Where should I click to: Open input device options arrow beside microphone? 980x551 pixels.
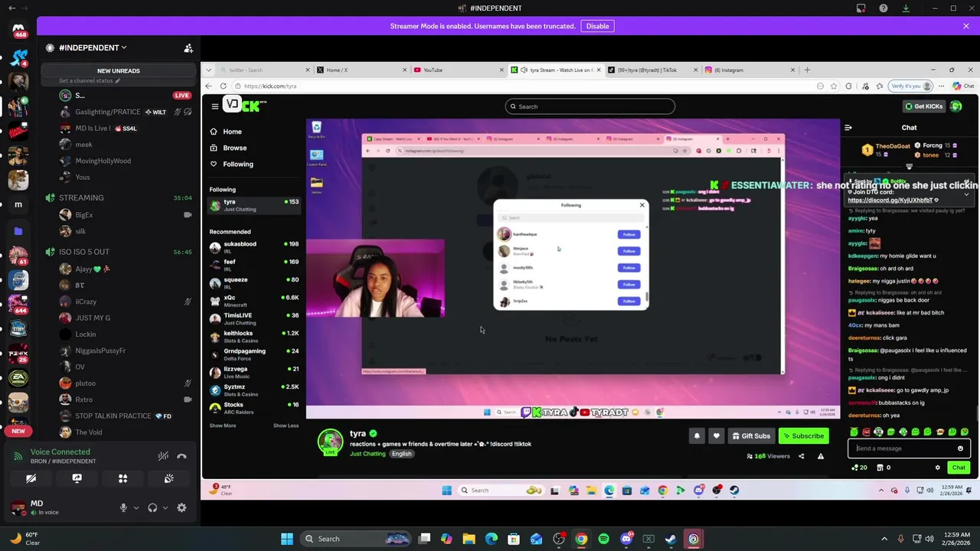pos(136,507)
